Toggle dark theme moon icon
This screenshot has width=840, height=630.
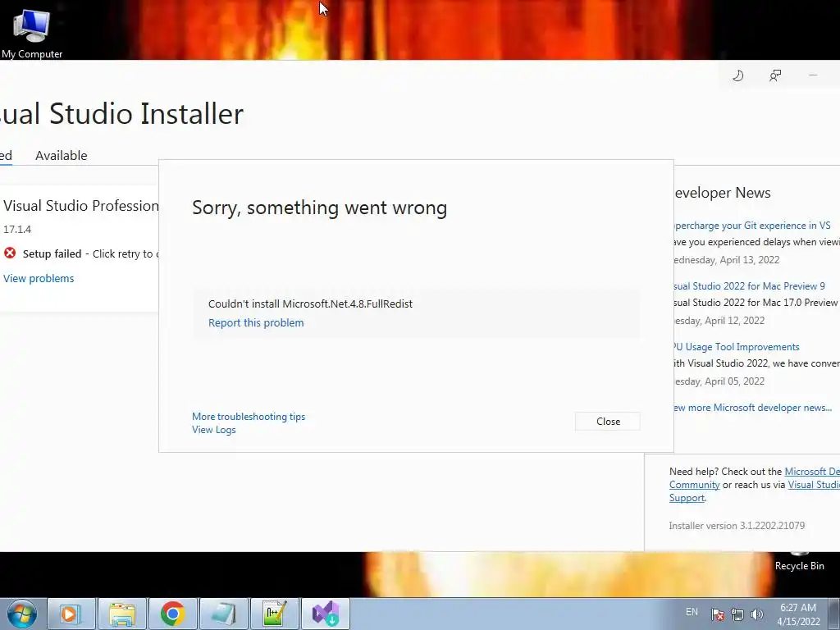(738, 75)
